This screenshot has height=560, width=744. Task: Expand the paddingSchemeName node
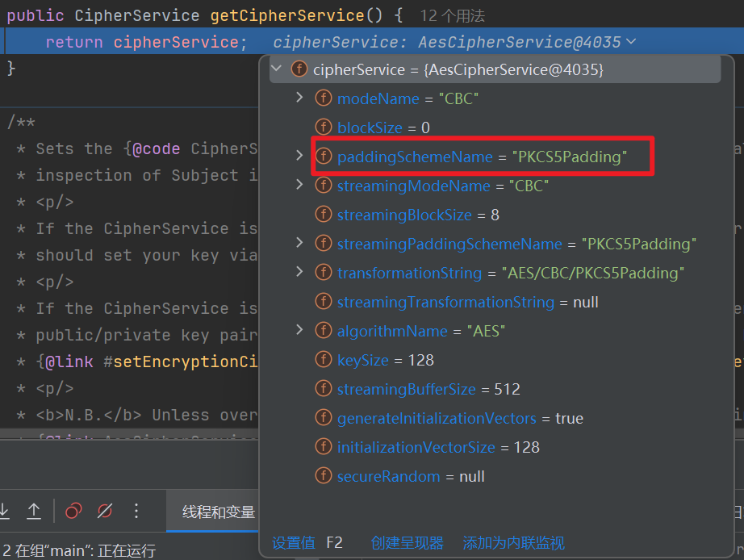[299, 157]
